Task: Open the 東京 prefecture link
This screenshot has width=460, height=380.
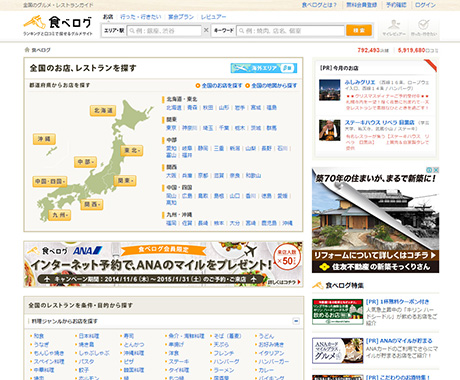Action: pos(171,128)
